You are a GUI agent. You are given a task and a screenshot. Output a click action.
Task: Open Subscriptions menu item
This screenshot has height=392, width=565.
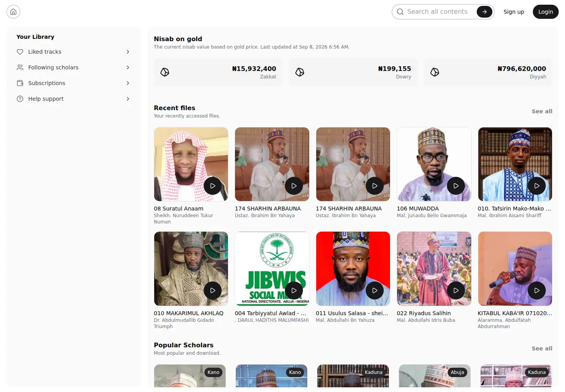(x=74, y=83)
